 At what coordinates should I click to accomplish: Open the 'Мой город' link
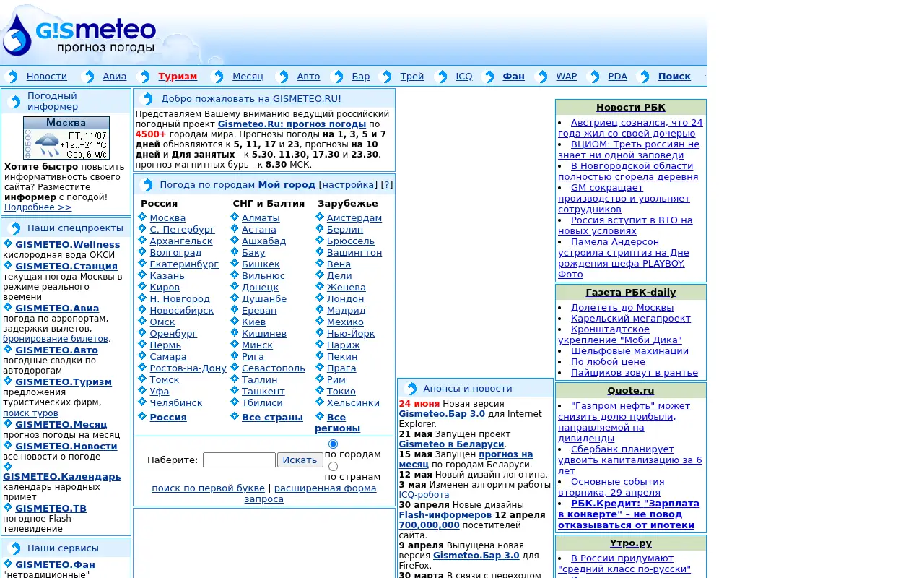[x=287, y=184]
